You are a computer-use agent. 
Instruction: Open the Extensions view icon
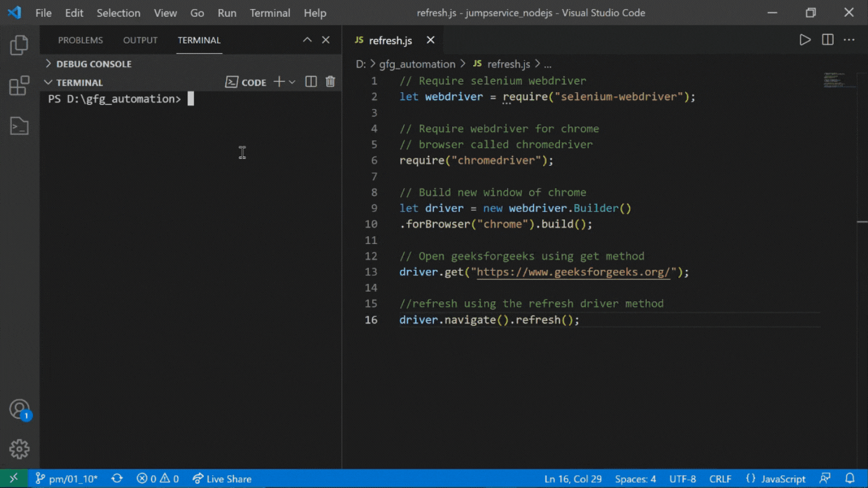(x=19, y=86)
